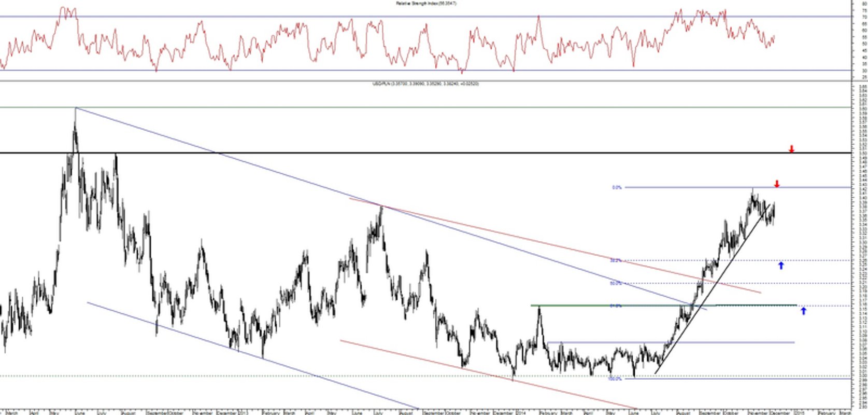
Task: Select the green horizontal support line
Action: (663, 305)
